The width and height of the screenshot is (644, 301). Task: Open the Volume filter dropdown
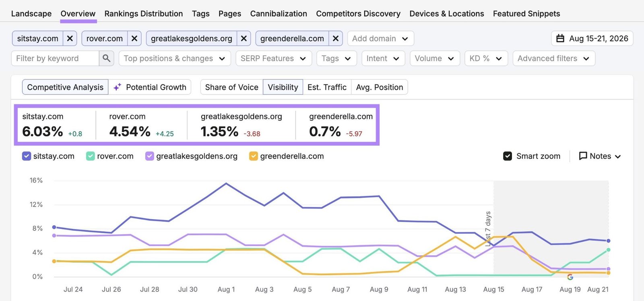(435, 58)
